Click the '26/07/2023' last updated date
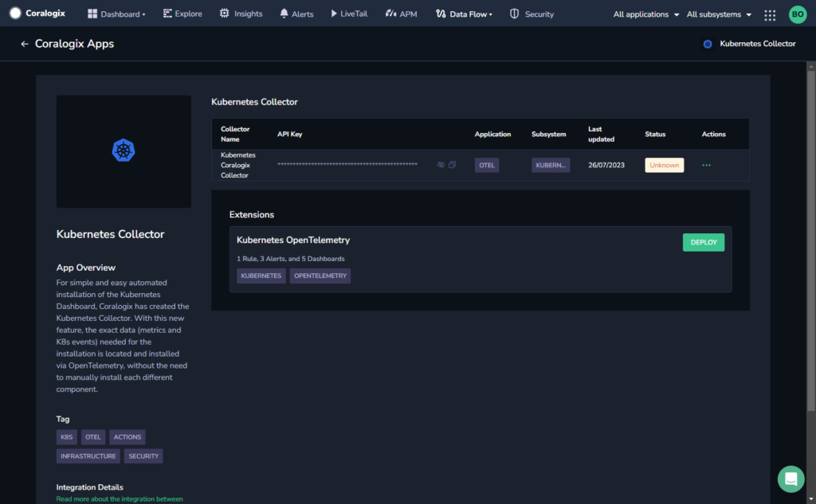The width and height of the screenshot is (816, 504). pos(606,165)
